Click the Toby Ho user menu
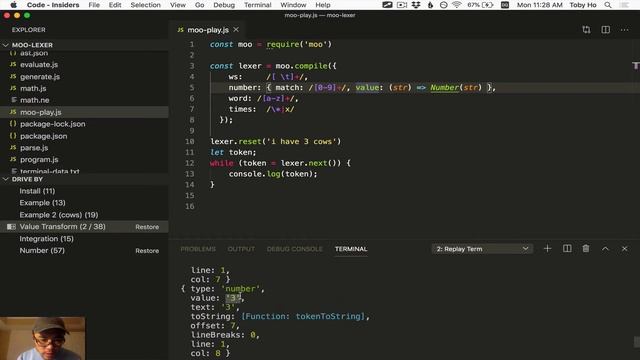Image resolution: width=640 pixels, height=360 pixels. 583,5
